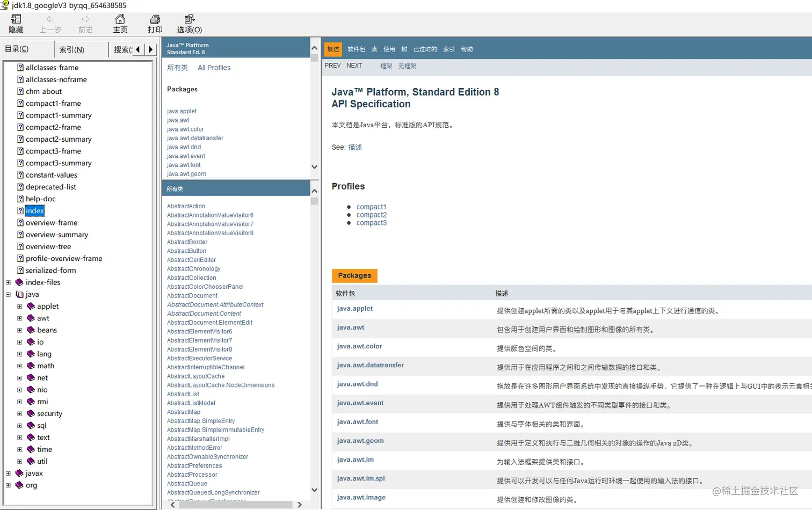This screenshot has height=510, width=812.
Task: Follow the 描述 link after See:
Action: 355,147
